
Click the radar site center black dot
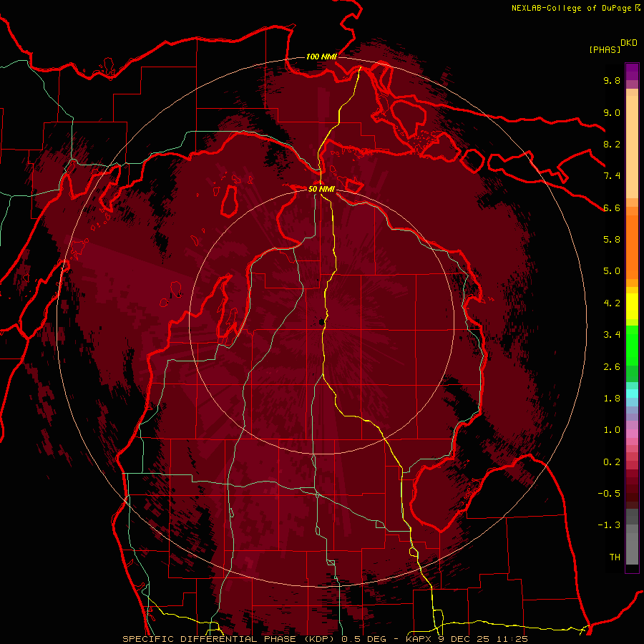[x=321, y=322]
